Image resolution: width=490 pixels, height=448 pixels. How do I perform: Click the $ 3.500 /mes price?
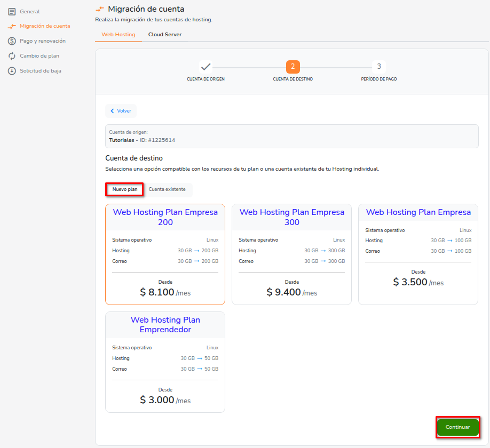[x=418, y=282]
